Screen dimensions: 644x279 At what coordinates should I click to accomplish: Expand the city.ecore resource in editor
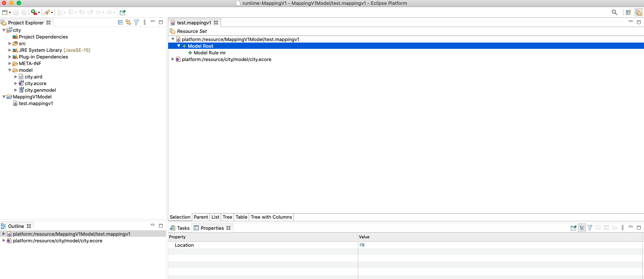(173, 59)
